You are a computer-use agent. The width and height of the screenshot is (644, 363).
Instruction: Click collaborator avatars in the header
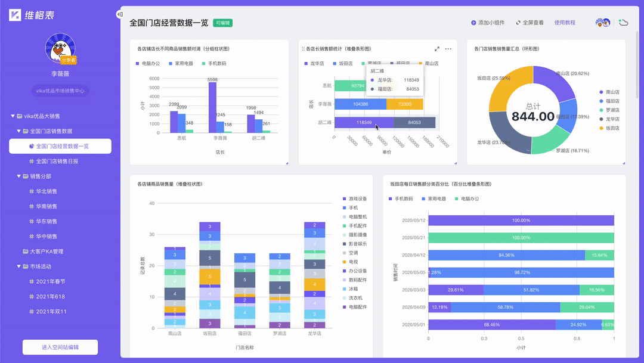(603, 23)
